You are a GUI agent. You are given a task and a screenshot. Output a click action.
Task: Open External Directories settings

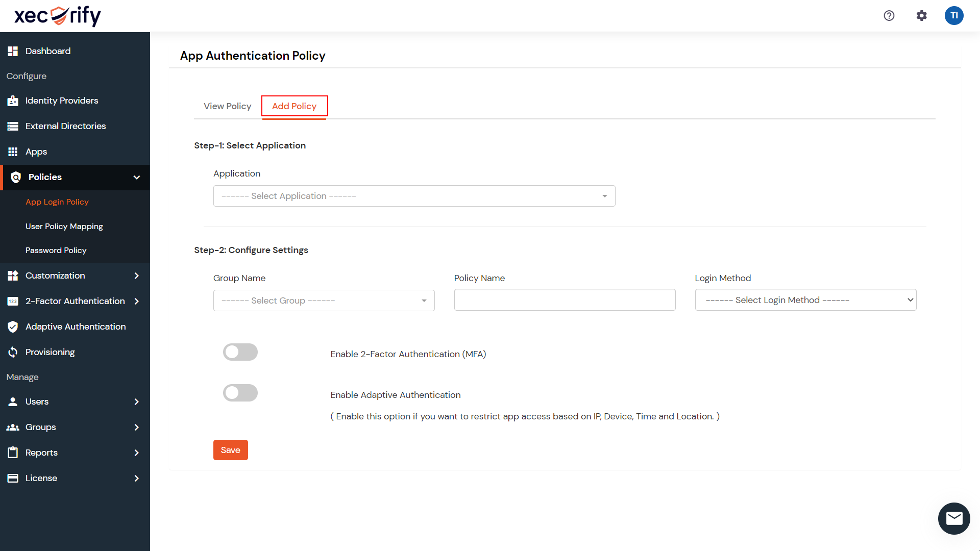tap(65, 126)
